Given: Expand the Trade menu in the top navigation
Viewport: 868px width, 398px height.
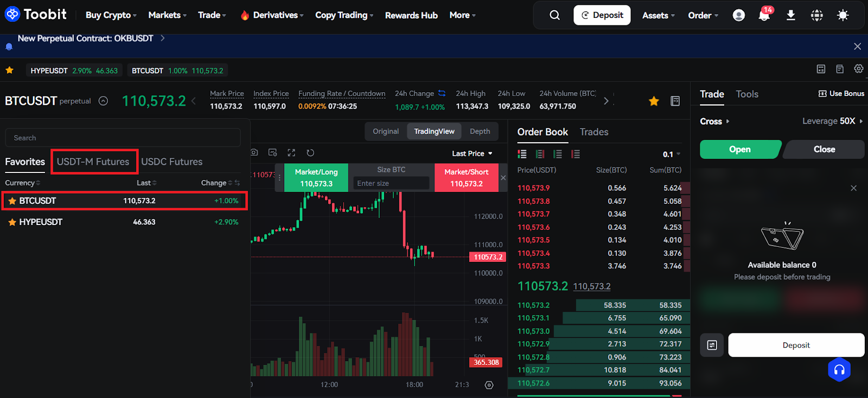Looking at the screenshot, I should (x=212, y=15).
